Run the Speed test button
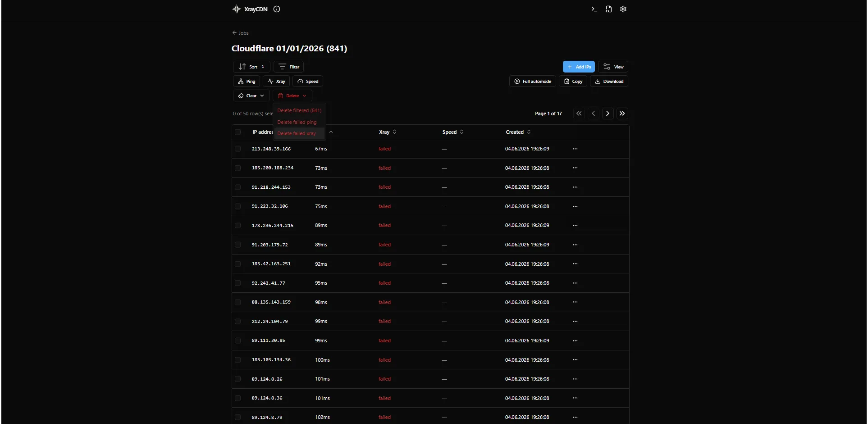868x427 pixels. (308, 81)
